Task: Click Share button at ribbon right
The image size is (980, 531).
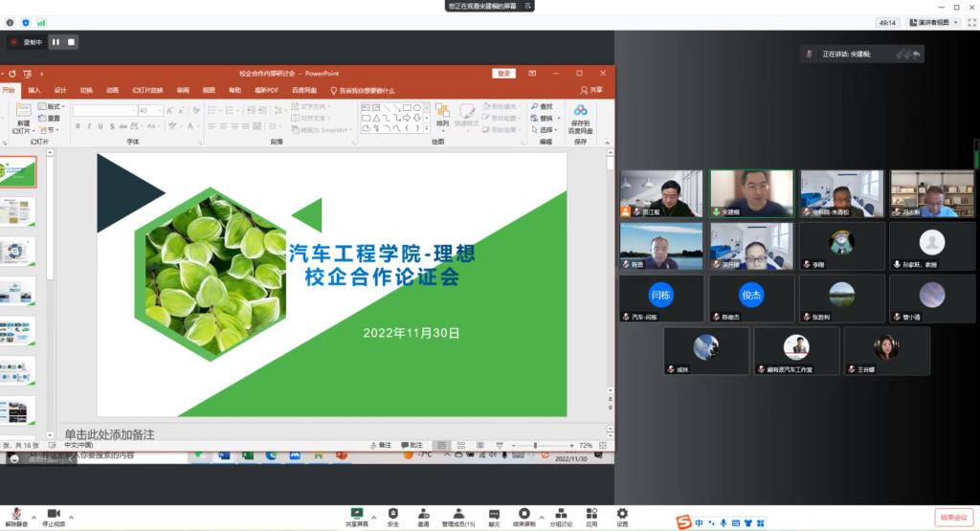Action: tap(591, 90)
